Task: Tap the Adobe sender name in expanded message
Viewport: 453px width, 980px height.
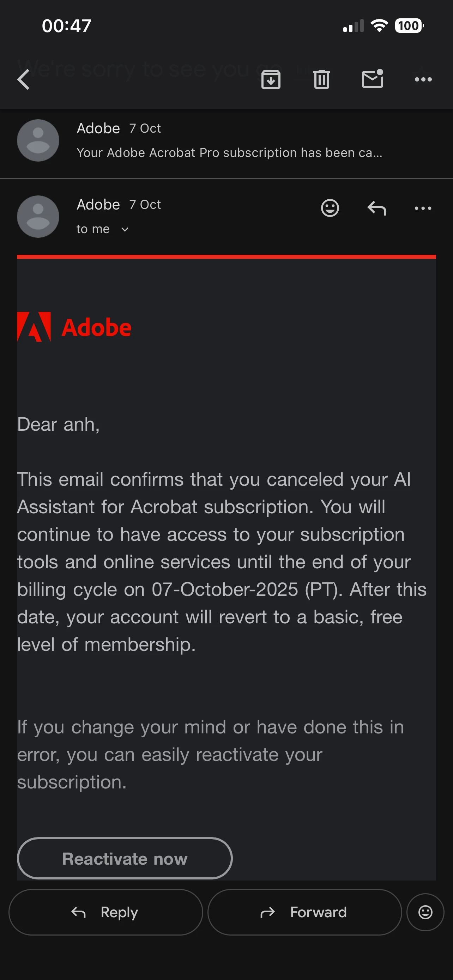Action: (98, 205)
